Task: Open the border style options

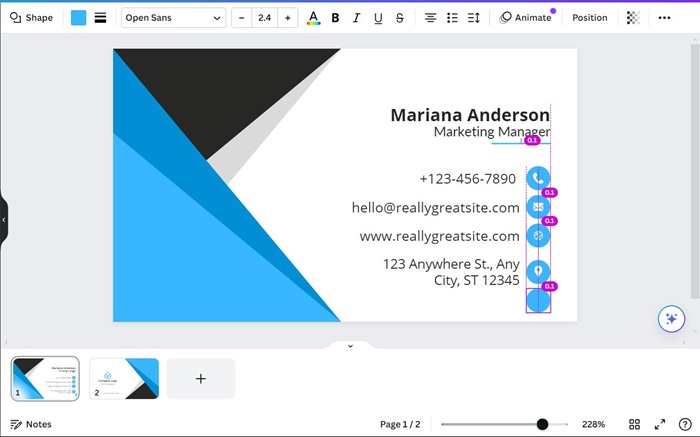Action: tap(100, 18)
